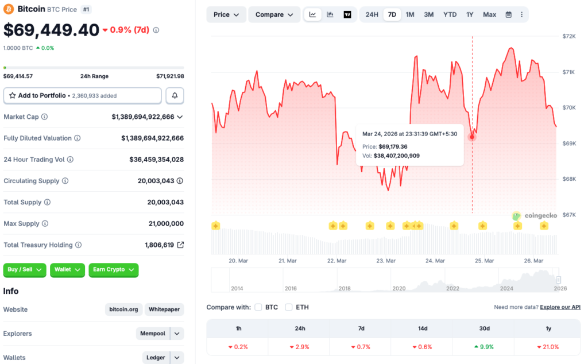Enable the ETH compare checkbox
Image resolution: width=588 pixels, height=364 pixels.
289,307
